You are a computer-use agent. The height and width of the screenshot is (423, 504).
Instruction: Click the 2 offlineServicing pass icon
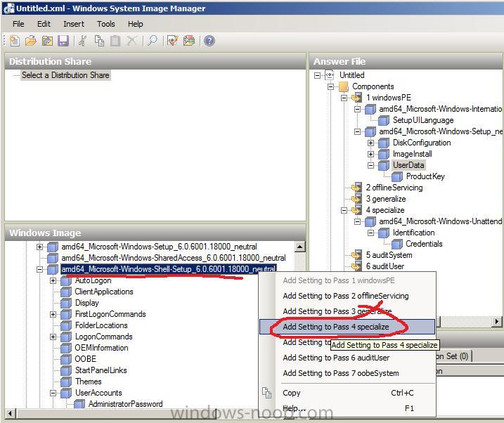click(x=357, y=188)
